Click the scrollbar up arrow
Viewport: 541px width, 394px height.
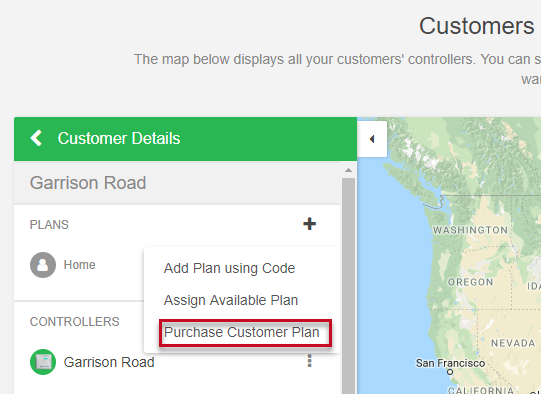(348, 170)
